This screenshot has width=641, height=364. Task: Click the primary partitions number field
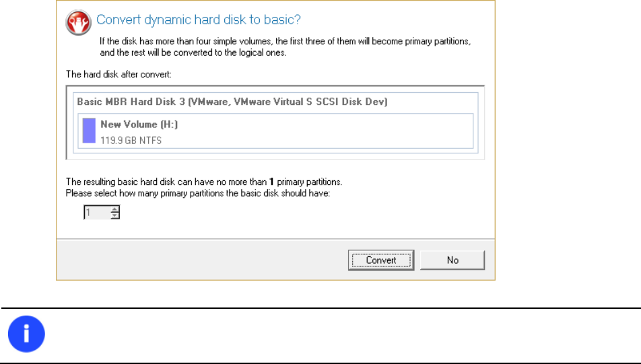tap(96, 213)
